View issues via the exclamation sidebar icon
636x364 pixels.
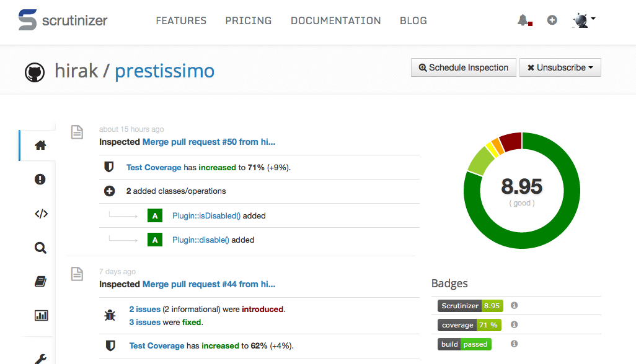click(x=40, y=179)
